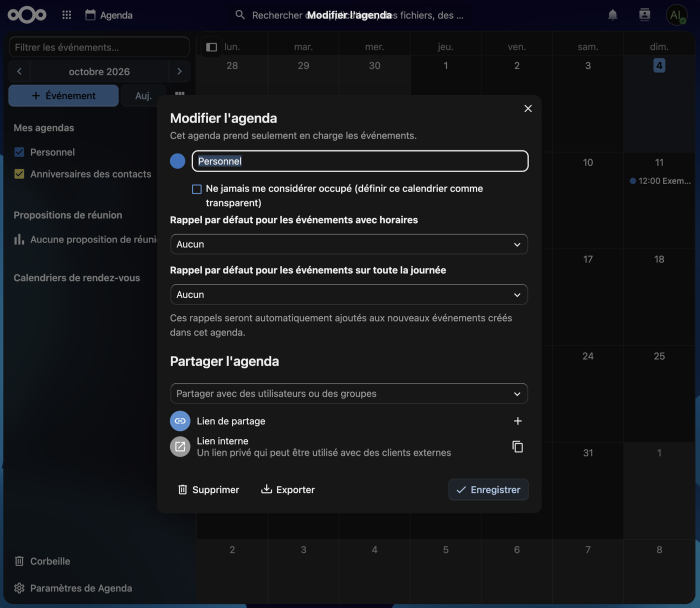Screen dimensions: 700x608
Task: Toggle the navigation sidebar icon
Action: (x=211, y=47)
